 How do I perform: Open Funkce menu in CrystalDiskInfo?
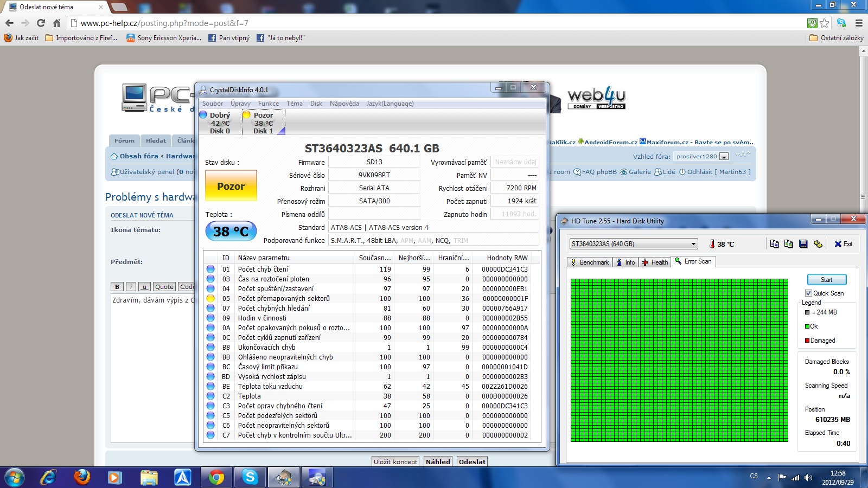(269, 104)
